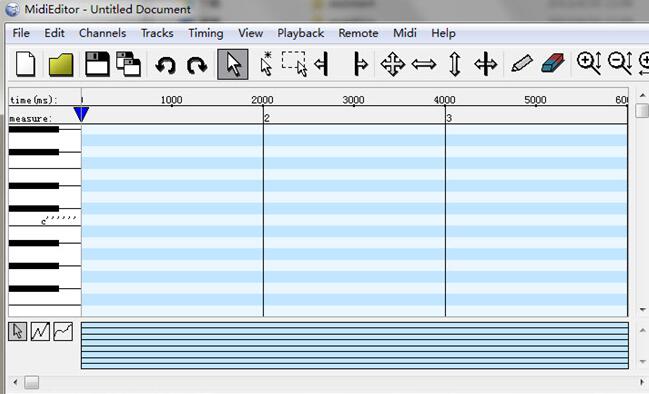Click the MidiEditor title bar app icon
The width and height of the screenshot is (649, 394).
12,9
